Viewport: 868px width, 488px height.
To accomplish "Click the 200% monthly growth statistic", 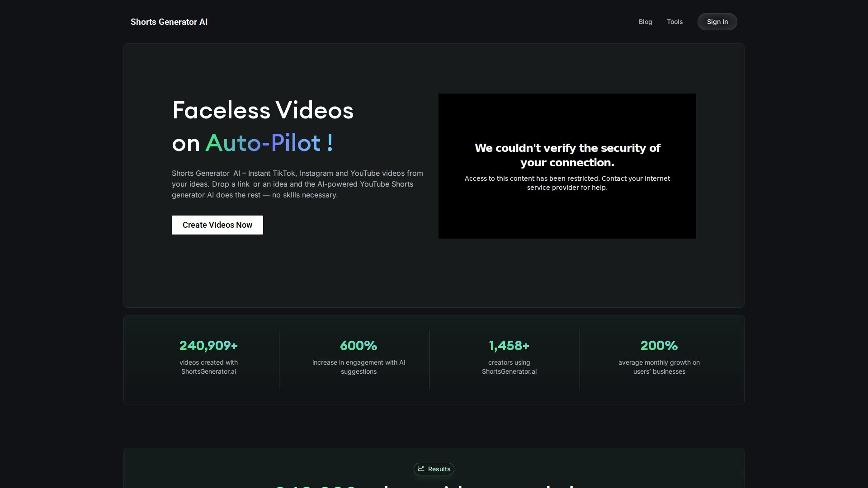I will (x=659, y=346).
